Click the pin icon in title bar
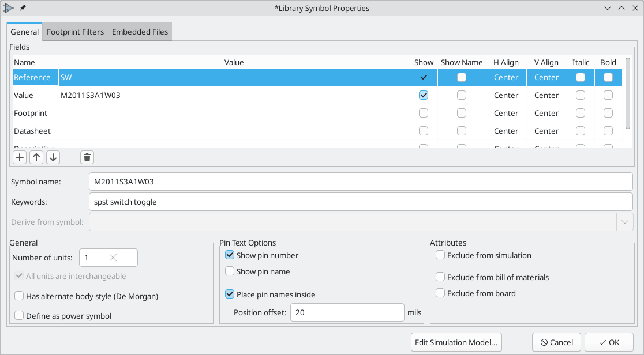The image size is (644, 355). (x=23, y=8)
